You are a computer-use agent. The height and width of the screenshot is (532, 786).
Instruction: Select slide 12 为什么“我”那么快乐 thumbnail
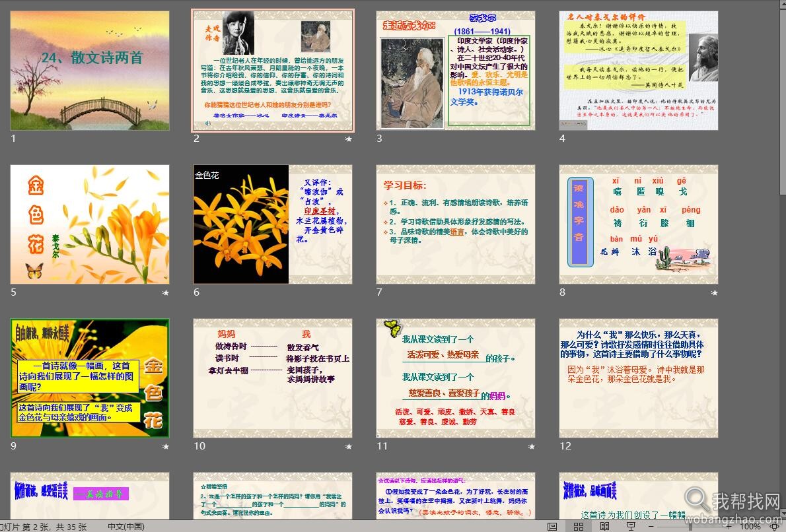639,378
